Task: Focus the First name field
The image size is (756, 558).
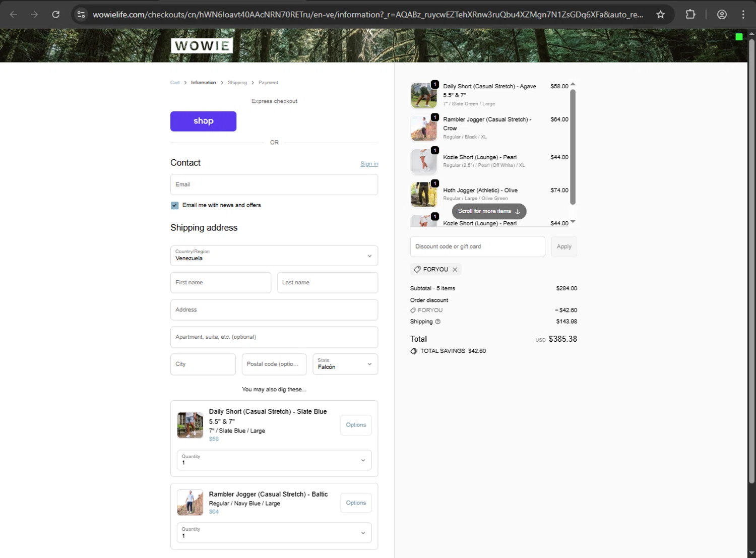Action: [x=221, y=283]
